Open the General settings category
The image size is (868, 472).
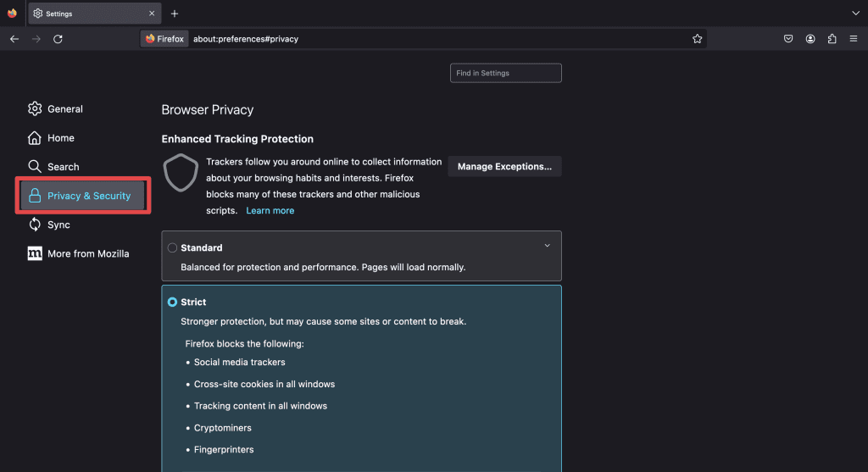point(64,109)
